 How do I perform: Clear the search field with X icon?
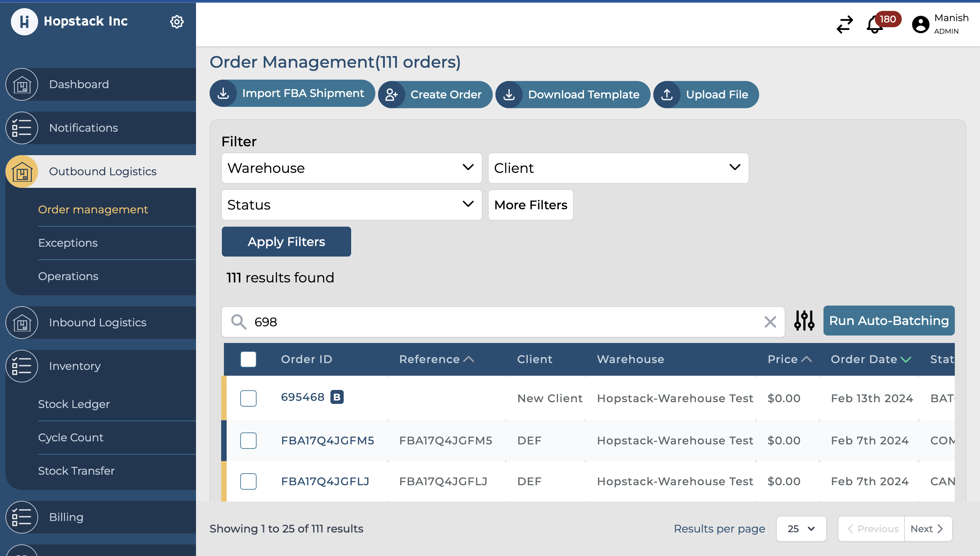[x=770, y=322]
